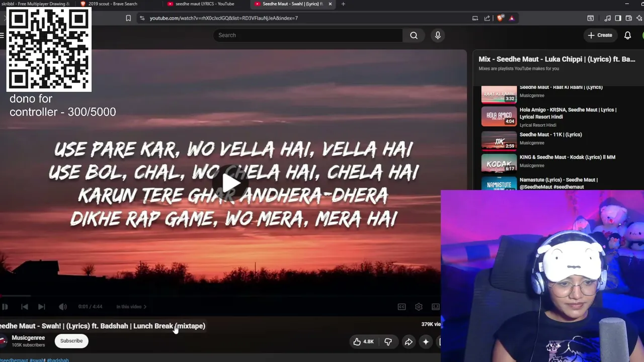Open the Musicgenree channel avatar
Viewport: 644px width, 362px height.
coord(4,341)
